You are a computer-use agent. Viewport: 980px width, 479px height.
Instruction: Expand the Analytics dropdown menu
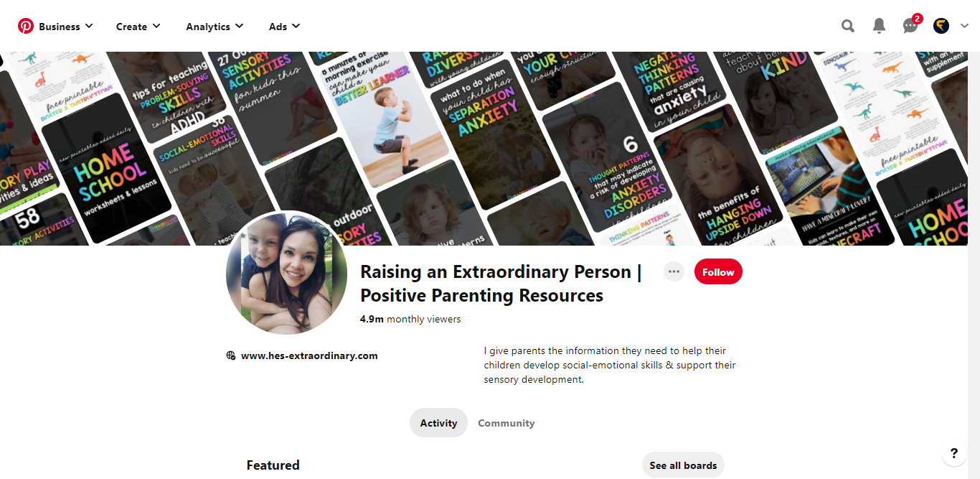point(215,27)
